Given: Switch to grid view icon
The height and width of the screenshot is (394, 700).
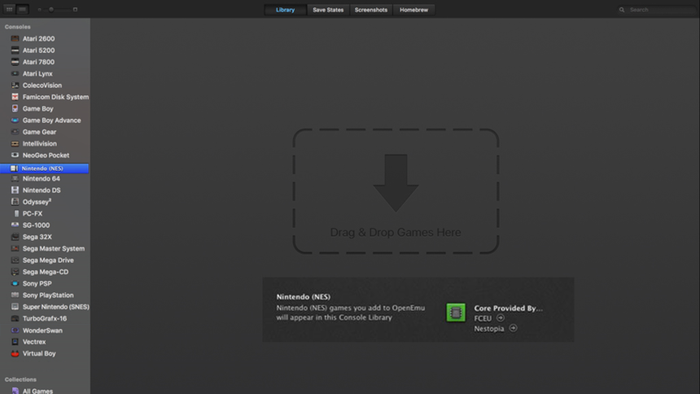Looking at the screenshot, I should tap(9, 9).
